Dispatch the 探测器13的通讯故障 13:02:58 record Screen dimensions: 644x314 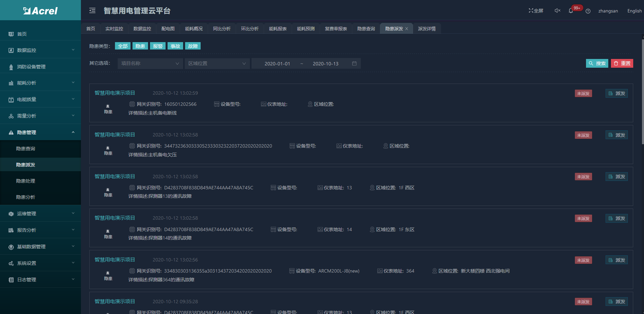(x=617, y=177)
